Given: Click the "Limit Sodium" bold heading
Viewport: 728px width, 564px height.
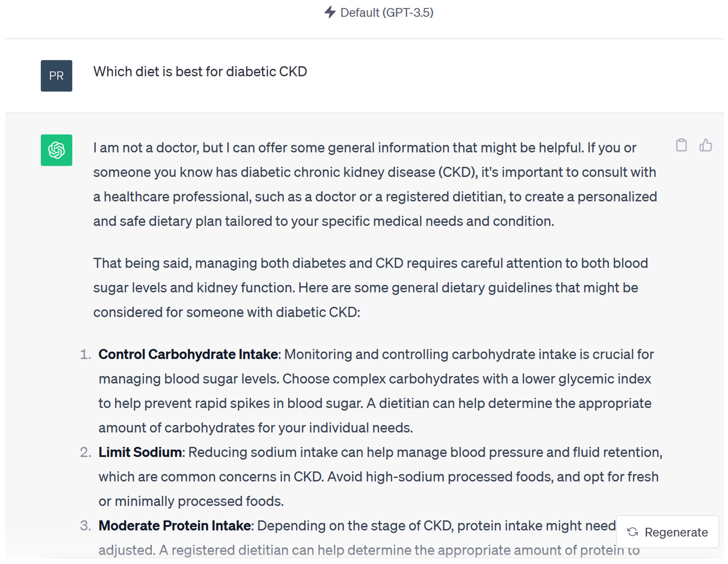Looking at the screenshot, I should pos(140,452).
